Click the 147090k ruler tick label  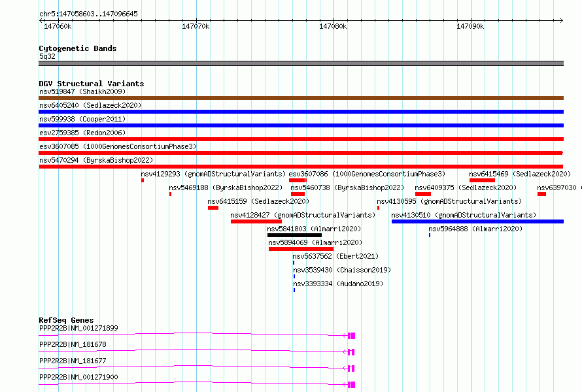point(470,26)
